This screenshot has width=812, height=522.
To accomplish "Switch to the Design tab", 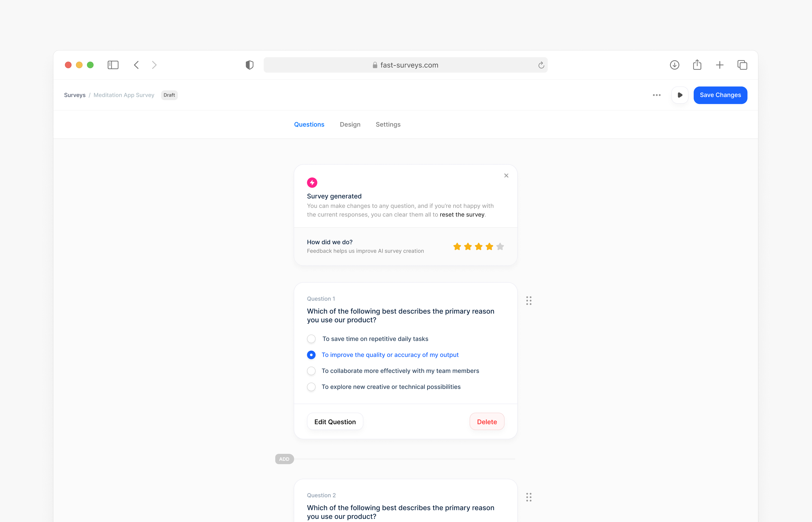I will (x=350, y=124).
